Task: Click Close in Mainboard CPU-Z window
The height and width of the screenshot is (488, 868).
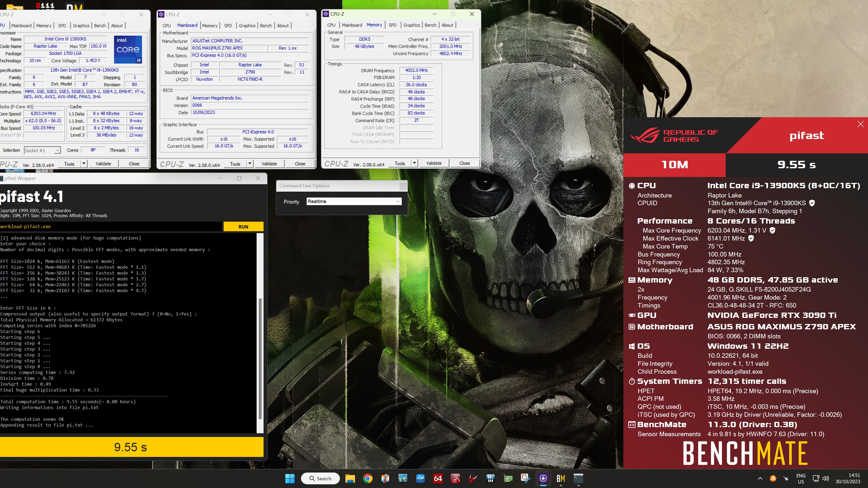Action: (300, 164)
